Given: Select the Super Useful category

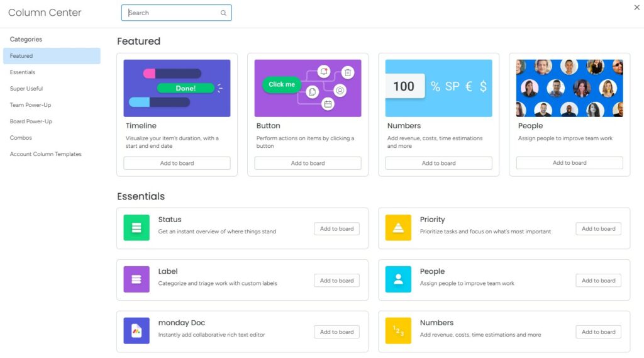Looking at the screenshot, I should click(x=26, y=89).
